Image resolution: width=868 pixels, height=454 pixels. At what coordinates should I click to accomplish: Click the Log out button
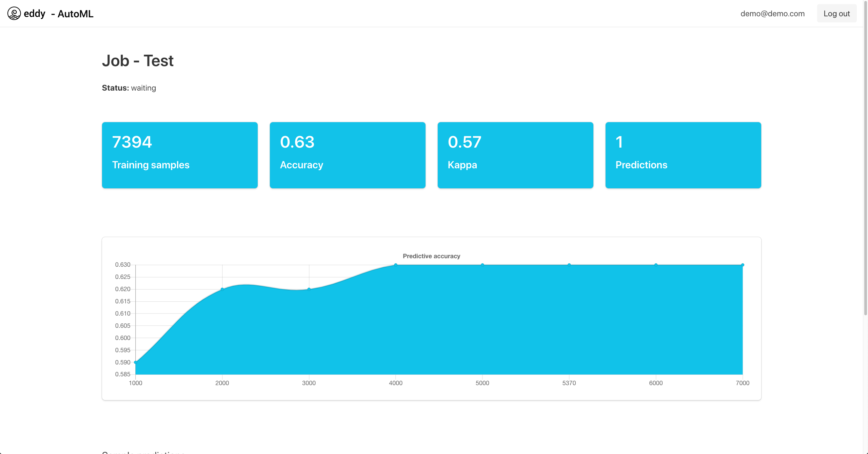836,14
